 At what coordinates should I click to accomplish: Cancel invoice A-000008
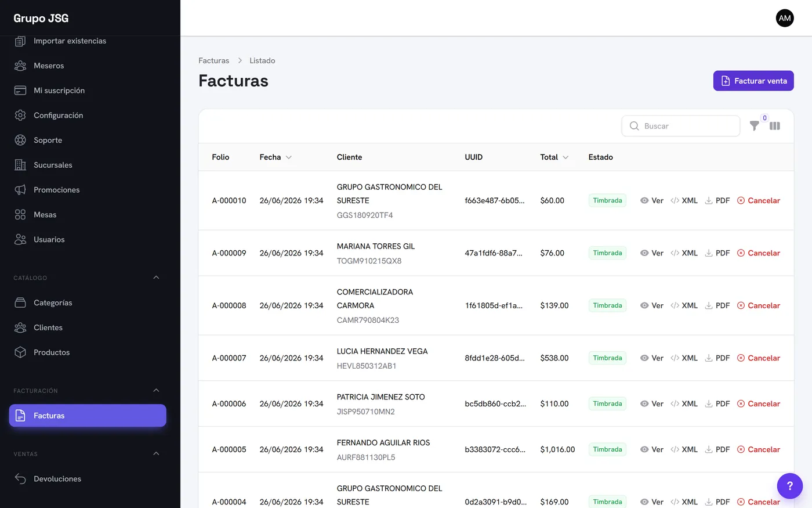click(759, 305)
